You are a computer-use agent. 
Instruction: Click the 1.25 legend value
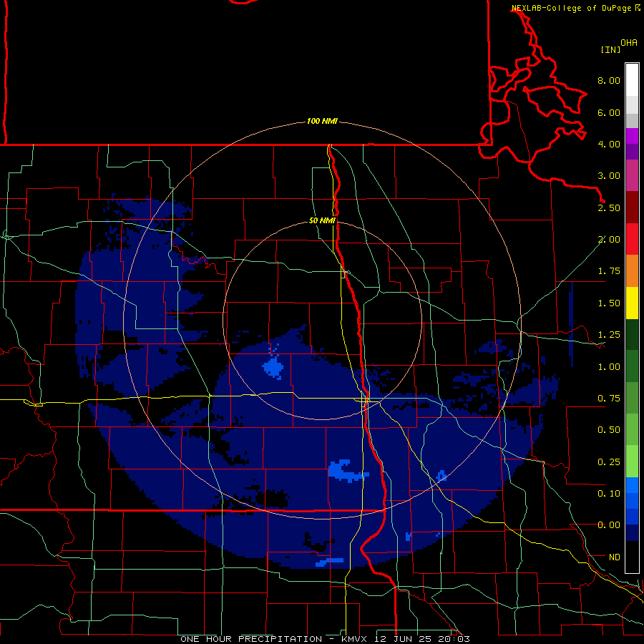point(609,335)
